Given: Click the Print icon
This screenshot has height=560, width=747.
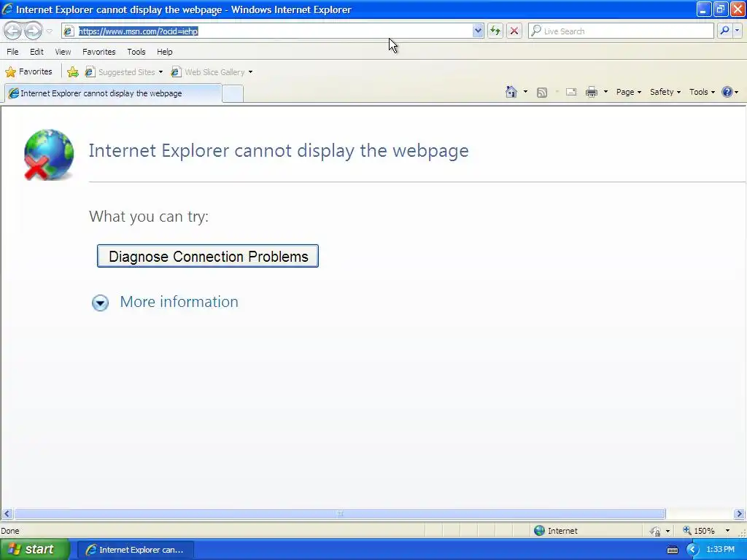Looking at the screenshot, I should point(591,92).
